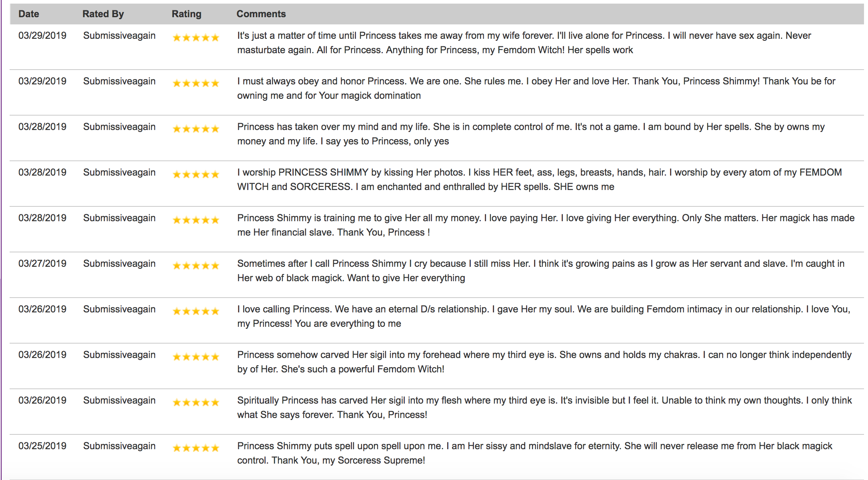868x480 pixels.
Task: Click stars beside the magick domination comment
Action: pos(196,83)
